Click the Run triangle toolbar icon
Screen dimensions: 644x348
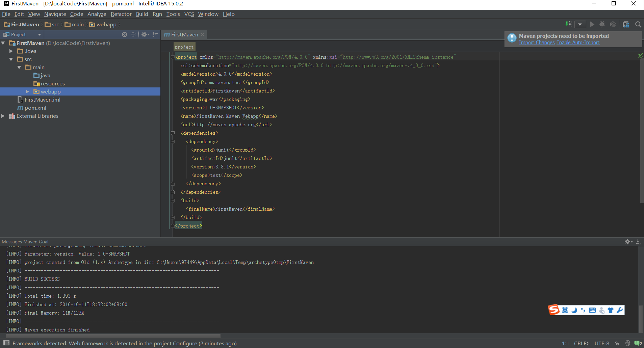[592, 24]
